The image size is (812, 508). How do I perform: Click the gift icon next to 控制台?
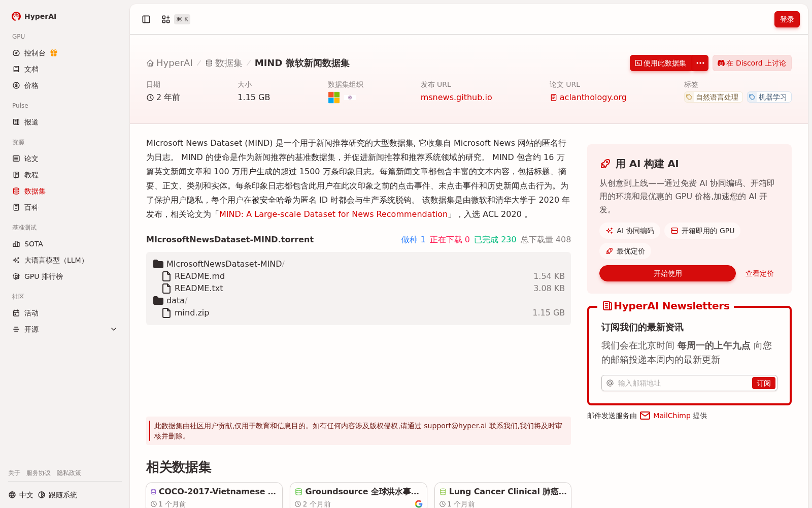(x=54, y=53)
